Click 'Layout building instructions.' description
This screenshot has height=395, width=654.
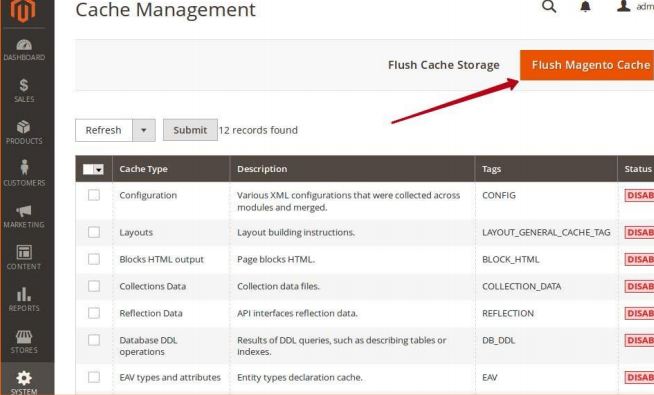(x=296, y=232)
